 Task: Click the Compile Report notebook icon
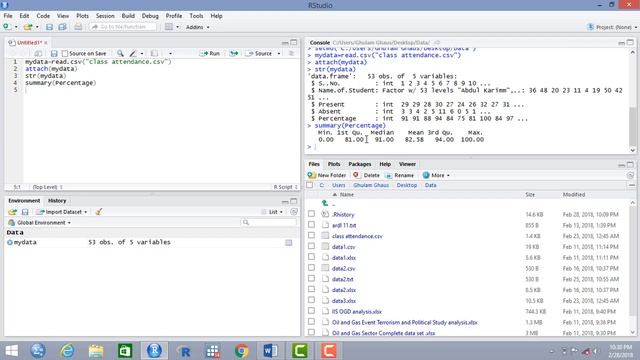click(x=154, y=53)
